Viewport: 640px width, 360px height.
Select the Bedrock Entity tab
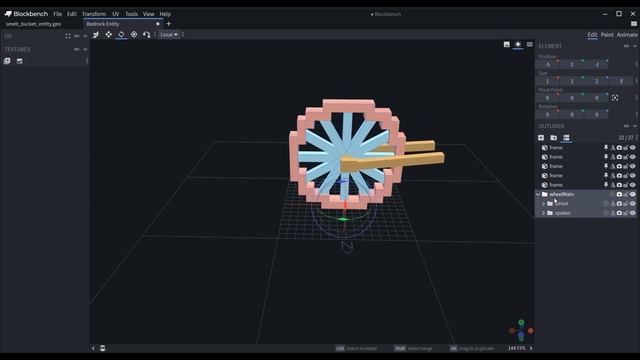pyautogui.click(x=122, y=24)
